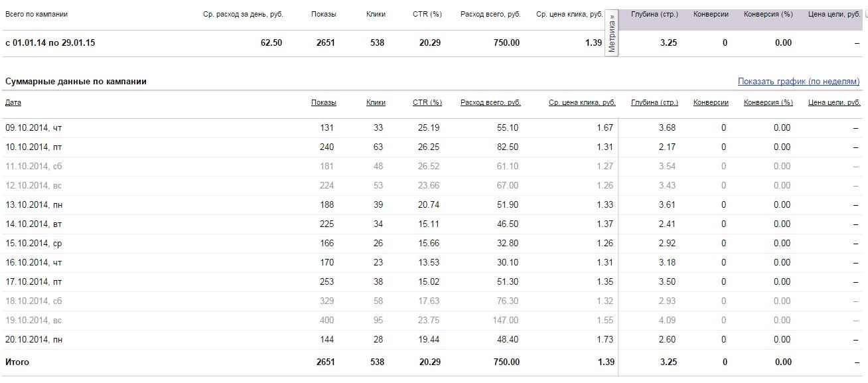Select period с 01.01.14 по 29.01.15
Screen dimensions: 868x383
(50, 43)
